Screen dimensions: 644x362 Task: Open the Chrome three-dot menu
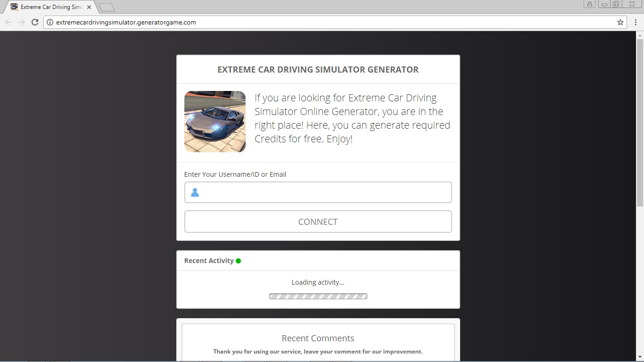coord(636,22)
